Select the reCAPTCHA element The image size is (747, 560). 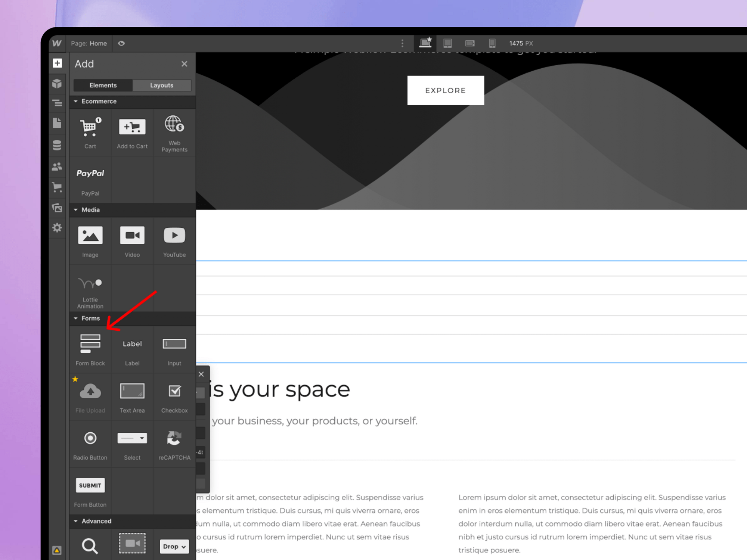coord(174,444)
